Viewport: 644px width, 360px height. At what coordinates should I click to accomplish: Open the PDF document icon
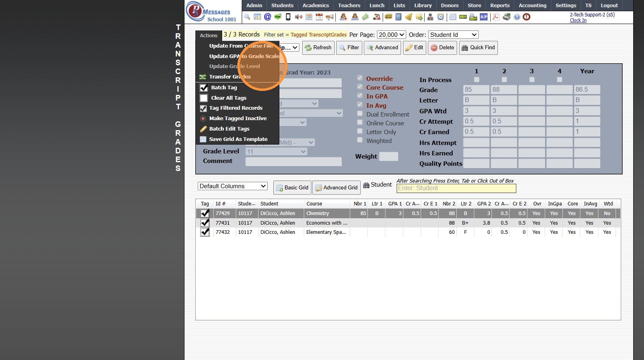(496, 17)
